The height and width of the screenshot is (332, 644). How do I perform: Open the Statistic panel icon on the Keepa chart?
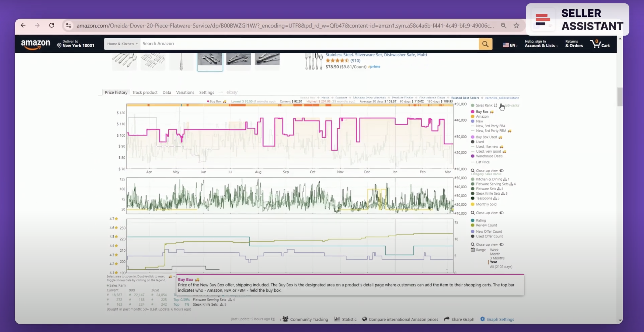[x=337, y=319]
